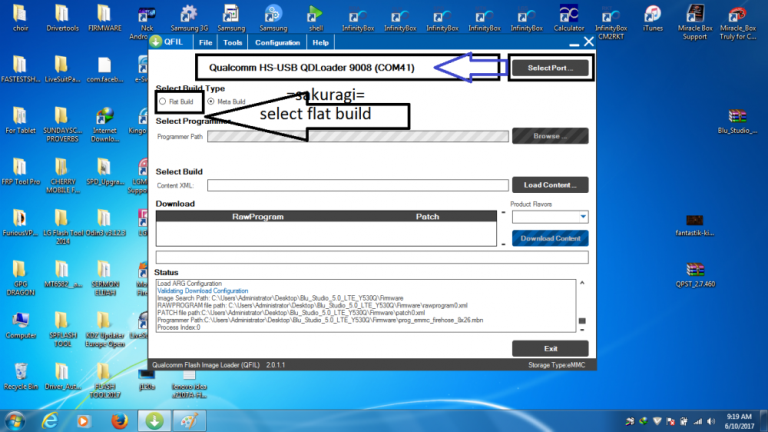Open the Blu_Studio archive on desktop
This screenshot has width=768, height=432.
739,118
